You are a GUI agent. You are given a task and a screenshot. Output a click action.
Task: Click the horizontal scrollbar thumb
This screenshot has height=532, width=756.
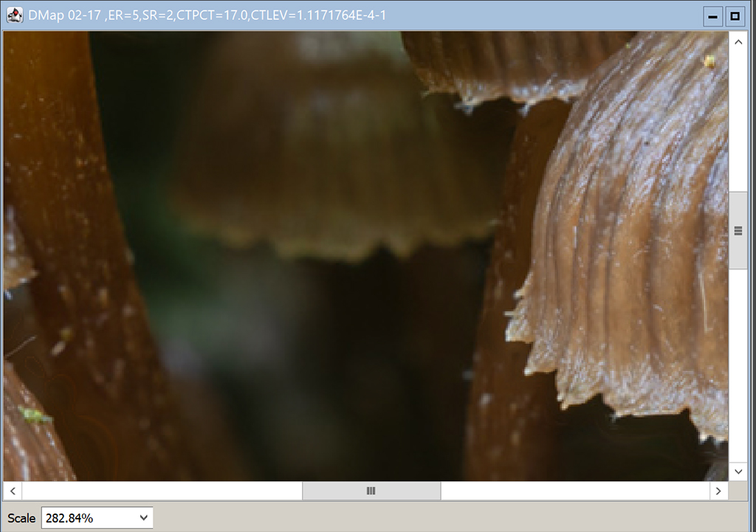pos(371,491)
